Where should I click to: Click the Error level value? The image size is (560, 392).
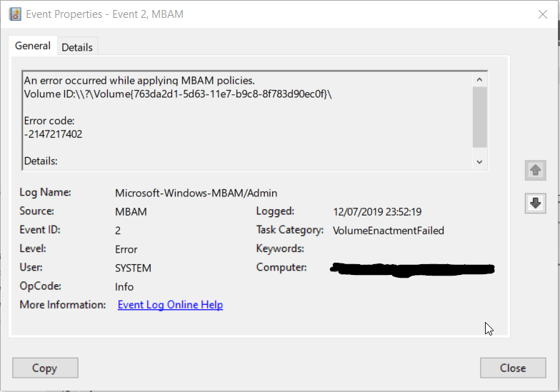click(x=126, y=249)
